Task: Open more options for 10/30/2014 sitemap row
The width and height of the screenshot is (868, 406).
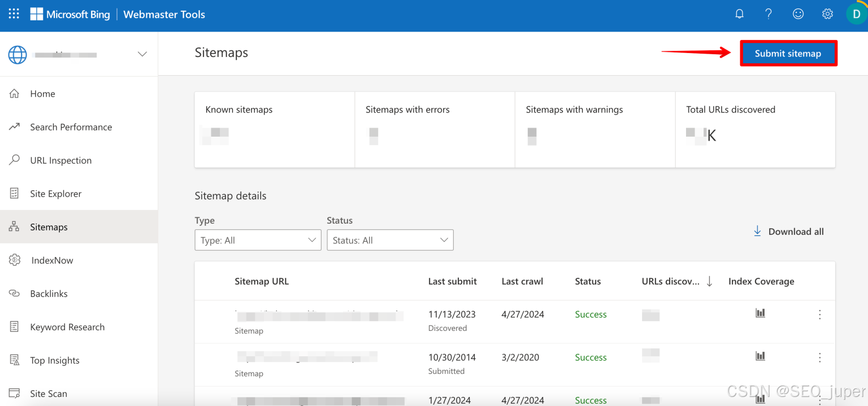Action: [819, 357]
